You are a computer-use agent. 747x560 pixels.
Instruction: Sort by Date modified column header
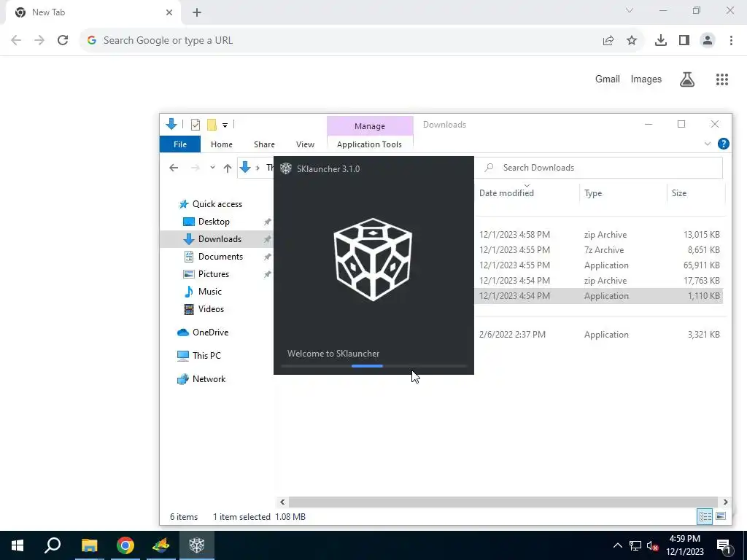tap(506, 192)
